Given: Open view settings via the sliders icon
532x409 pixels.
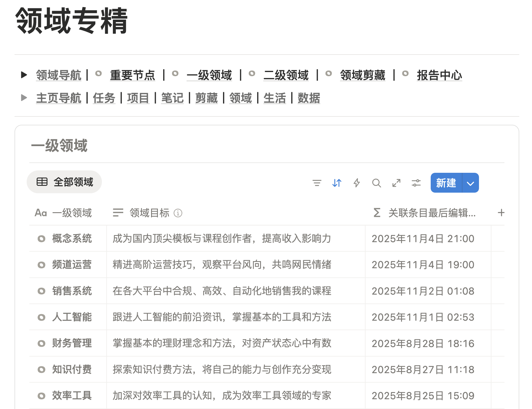Looking at the screenshot, I should [x=416, y=183].
